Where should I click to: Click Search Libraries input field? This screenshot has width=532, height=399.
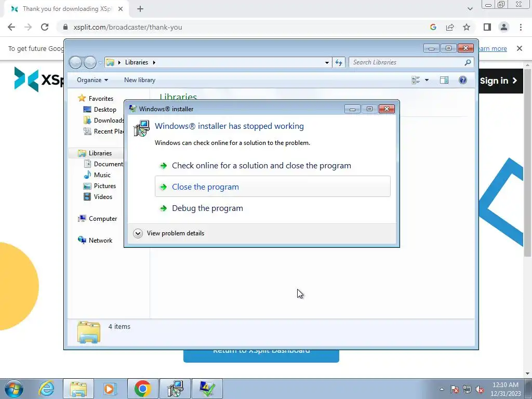tap(406, 62)
